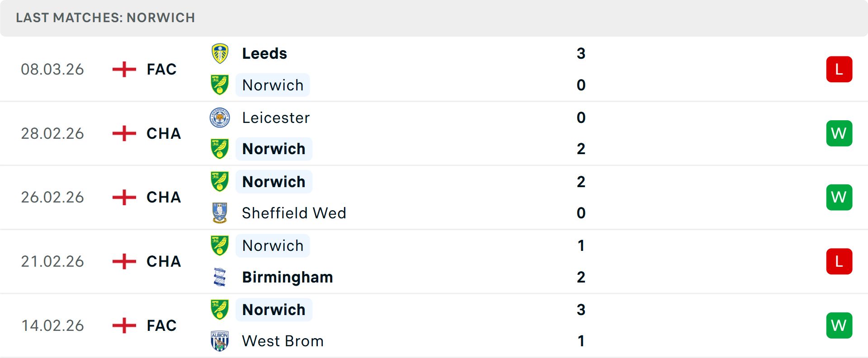Click the red L badge for Leeds match
This screenshot has width=868, height=358.
[x=839, y=69]
